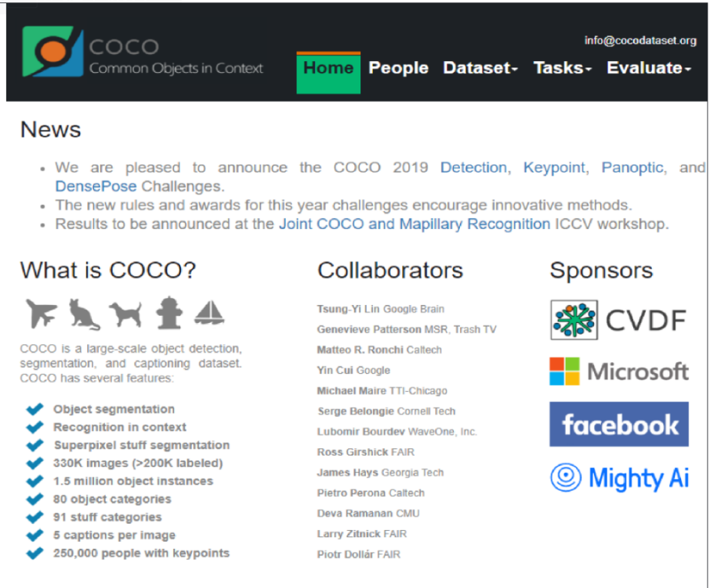Open the Mighty Ai sponsor logo

pyautogui.click(x=618, y=477)
